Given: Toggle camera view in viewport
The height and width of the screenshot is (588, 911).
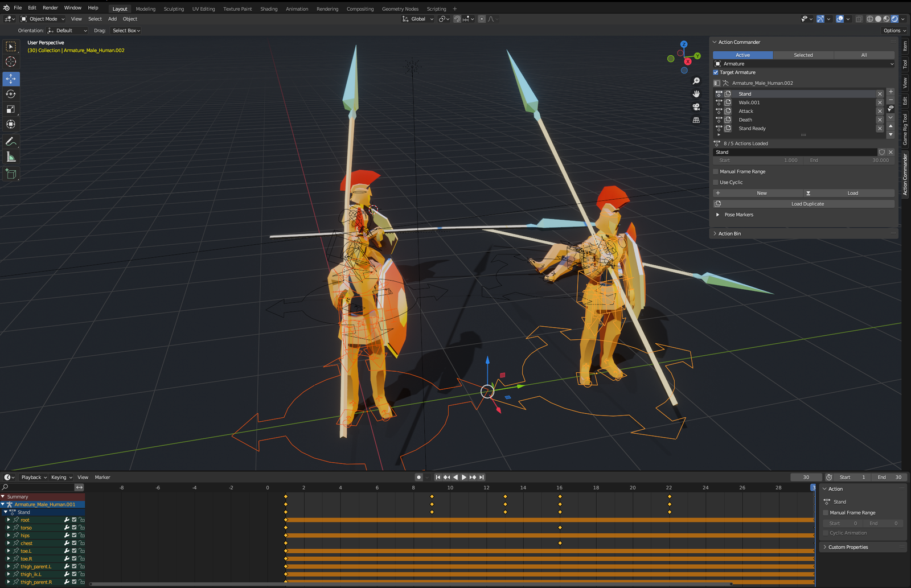Looking at the screenshot, I should coord(696,107).
